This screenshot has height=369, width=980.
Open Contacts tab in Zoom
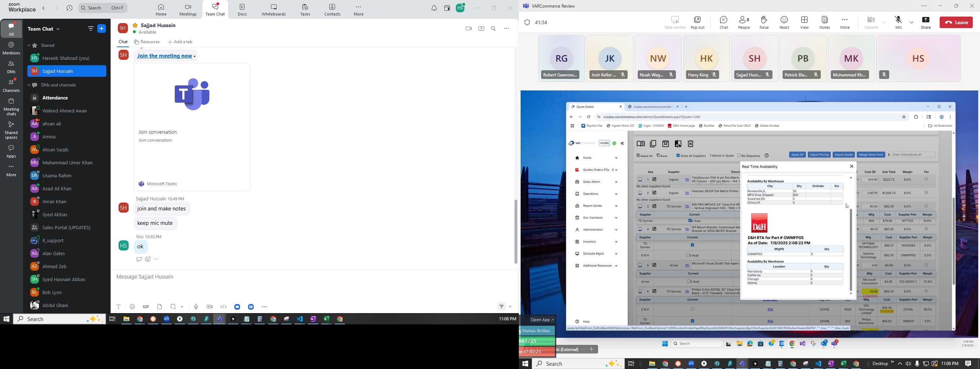[332, 10]
